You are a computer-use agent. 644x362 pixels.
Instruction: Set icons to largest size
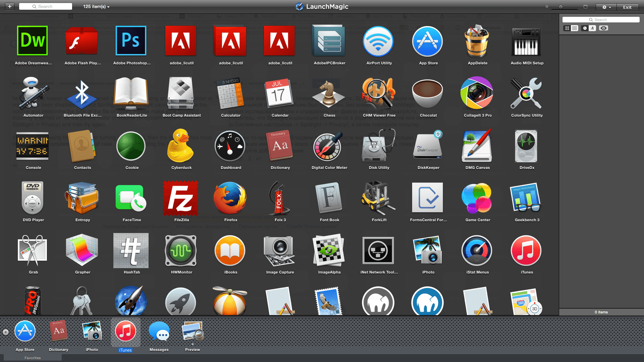click(585, 7)
